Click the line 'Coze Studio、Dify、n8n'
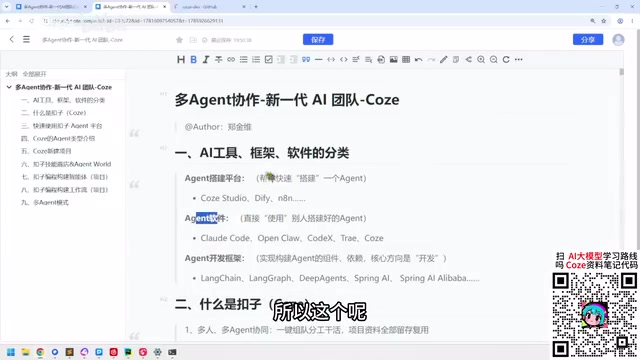The image size is (640, 360). [x=253, y=198]
